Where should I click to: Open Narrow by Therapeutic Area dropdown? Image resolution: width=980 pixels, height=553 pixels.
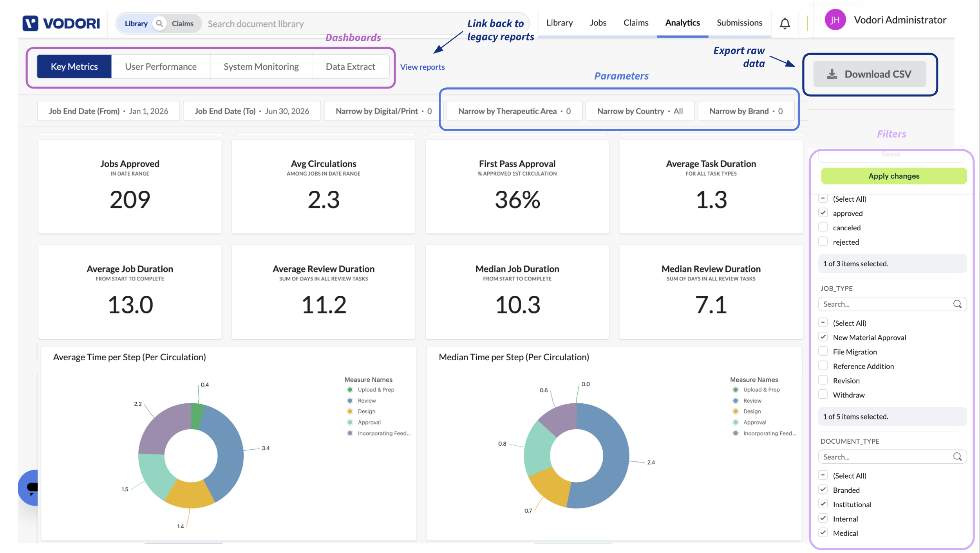click(514, 111)
